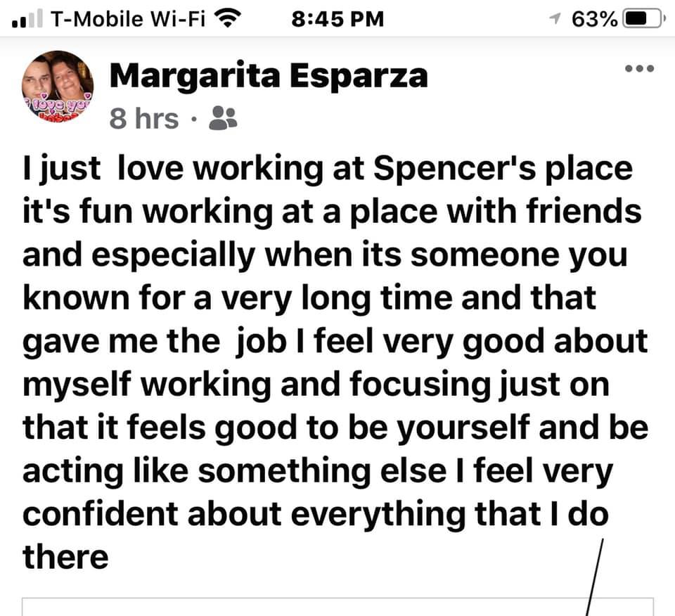Click the "8 hrs" post timestamp
The image size is (675, 616).
(143, 119)
